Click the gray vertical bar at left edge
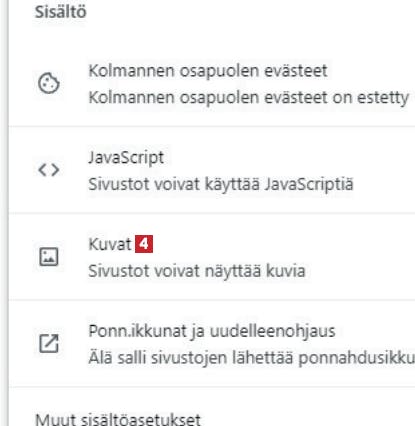Screen dimensions: 415x426 [x=4, y=213]
